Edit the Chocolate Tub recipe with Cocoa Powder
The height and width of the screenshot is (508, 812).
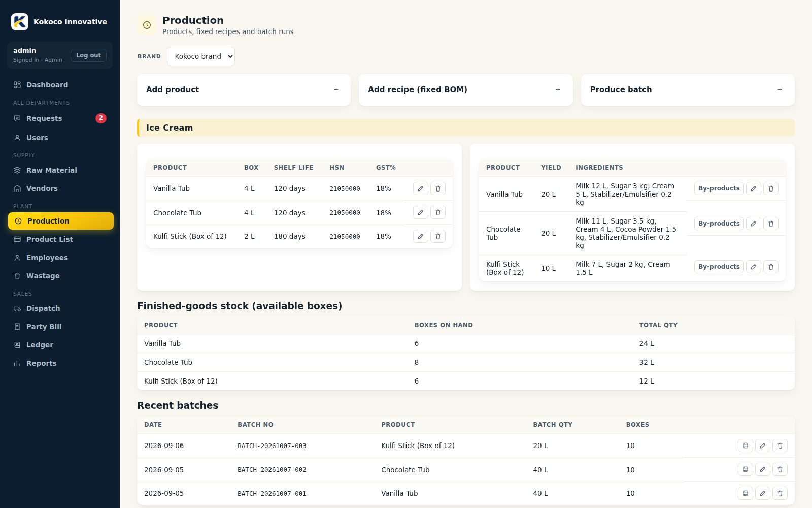tap(754, 224)
